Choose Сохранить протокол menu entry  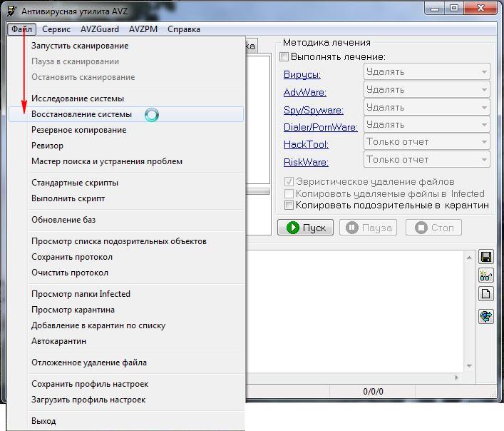point(126,257)
